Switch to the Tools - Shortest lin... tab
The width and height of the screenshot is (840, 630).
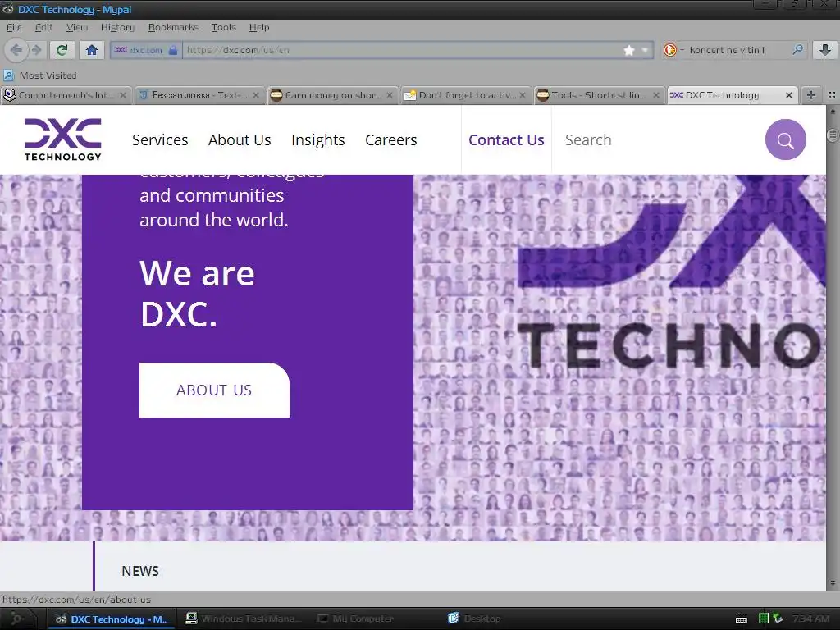point(598,95)
